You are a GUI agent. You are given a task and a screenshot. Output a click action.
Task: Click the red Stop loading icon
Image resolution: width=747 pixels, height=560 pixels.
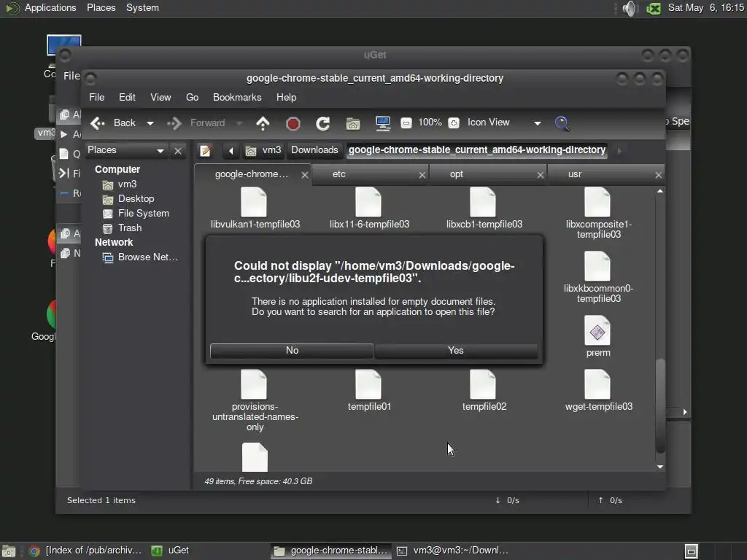point(293,124)
